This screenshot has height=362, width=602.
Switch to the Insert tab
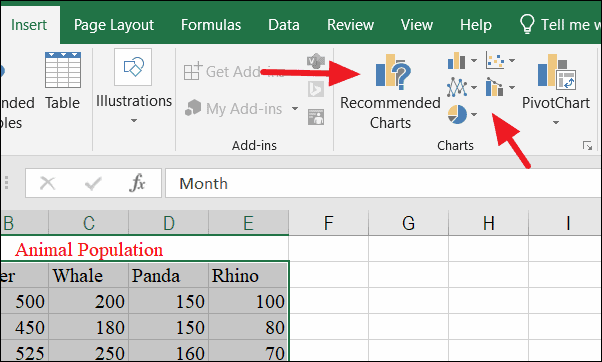point(29,25)
